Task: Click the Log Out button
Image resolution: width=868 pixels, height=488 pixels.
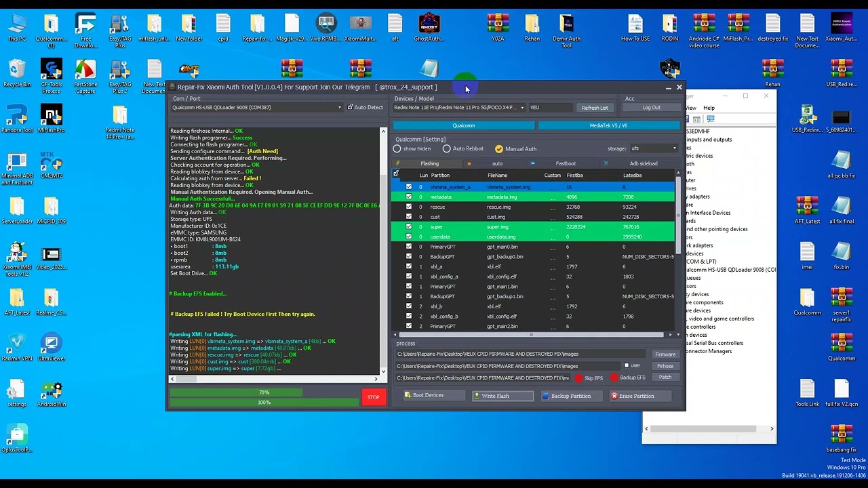Action: (x=651, y=108)
